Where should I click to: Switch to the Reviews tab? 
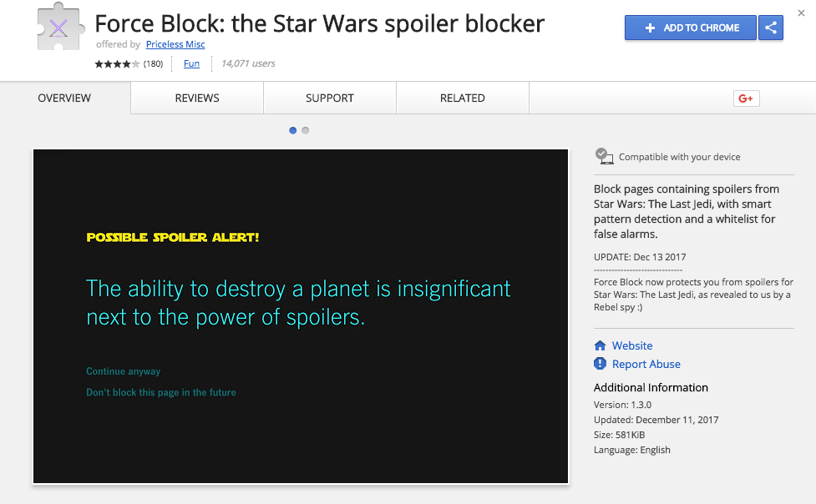197,98
